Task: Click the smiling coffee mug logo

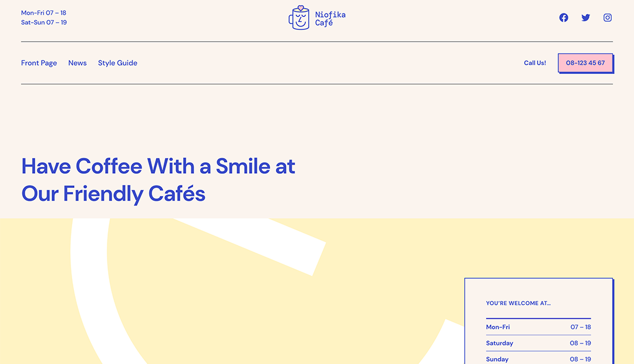Action: pos(299,18)
